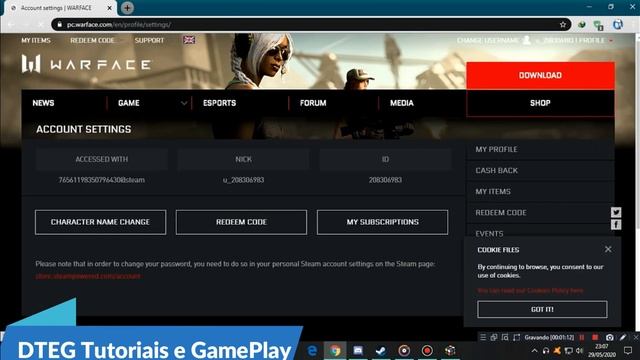Open Steam from the taskbar
The width and height of the screenshot is (640, 360).
click(x=381, y=351)
